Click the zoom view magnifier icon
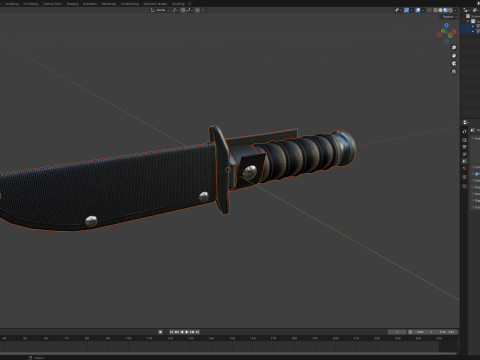Screen dimensions: 480x360 click(454, 48)
